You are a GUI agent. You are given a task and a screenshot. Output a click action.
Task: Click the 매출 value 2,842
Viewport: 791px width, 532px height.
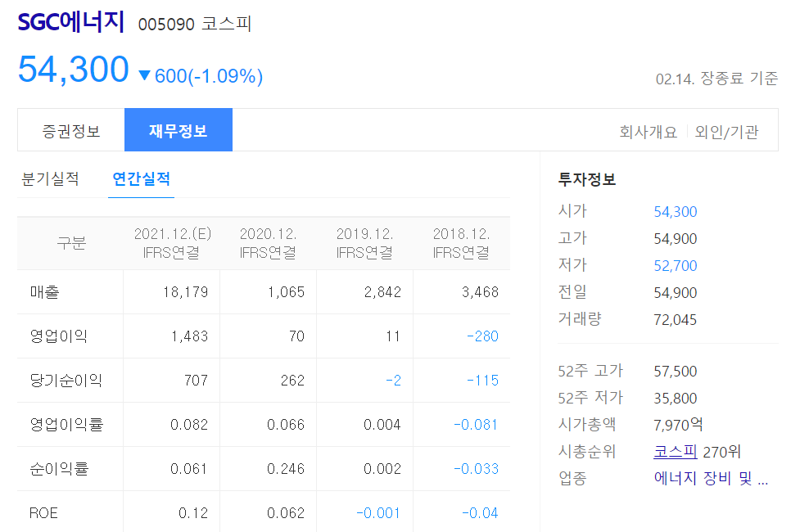click(382, 292)
